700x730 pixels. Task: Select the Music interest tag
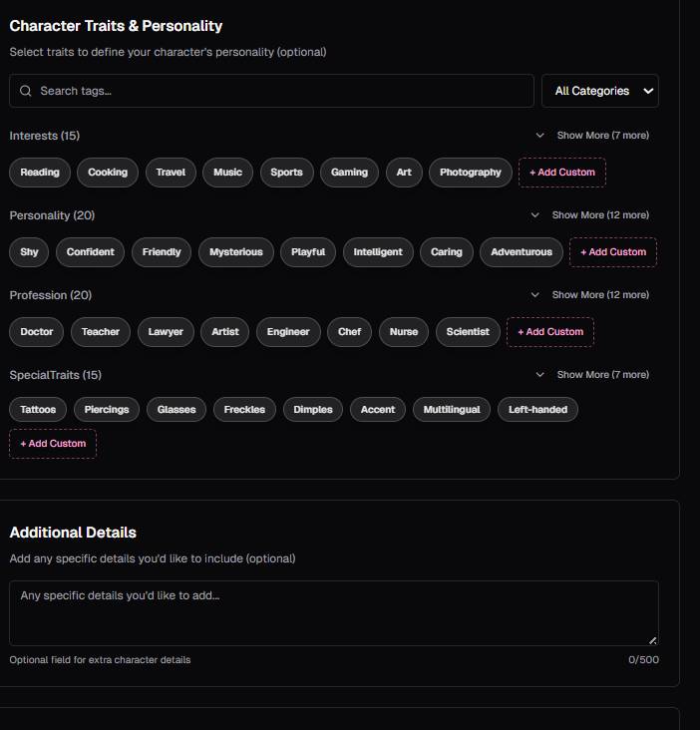click(x=227, y=173)
